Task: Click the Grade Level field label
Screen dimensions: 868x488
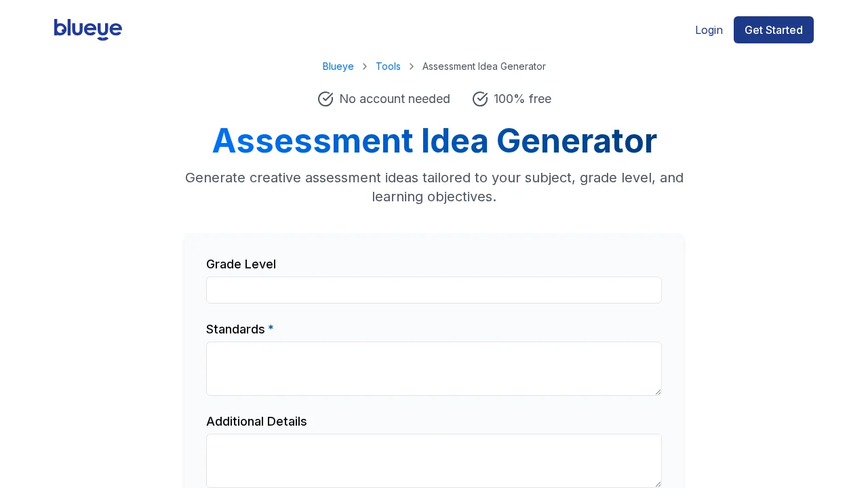Action: 241,264
